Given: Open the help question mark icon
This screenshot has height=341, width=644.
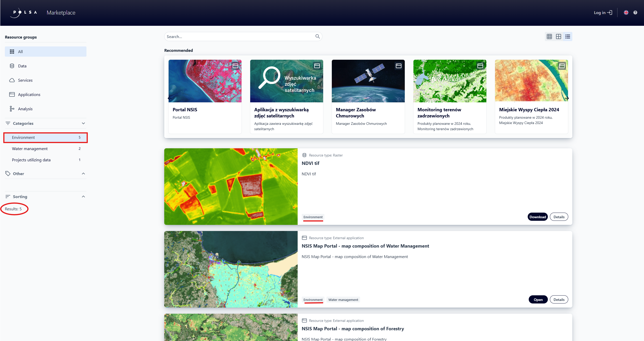Looking at the screenshot, I should click(636, 12).
